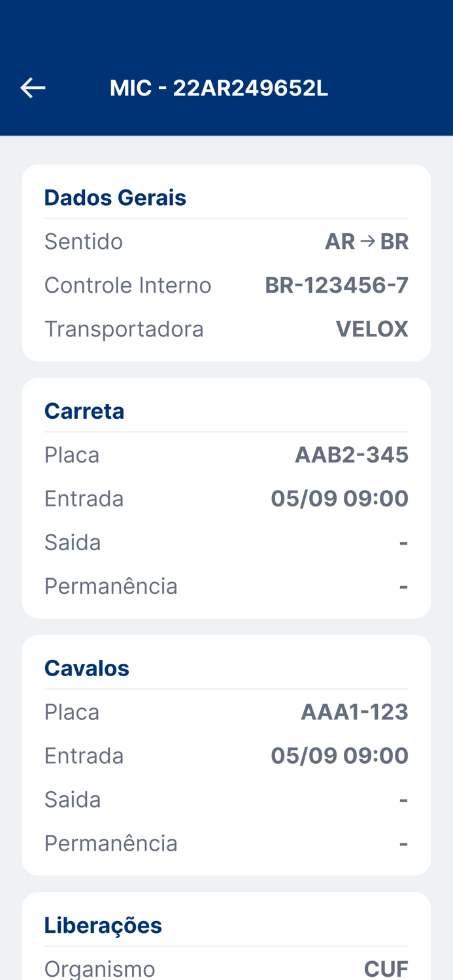Select transportadora VELOX

point(372,328)
